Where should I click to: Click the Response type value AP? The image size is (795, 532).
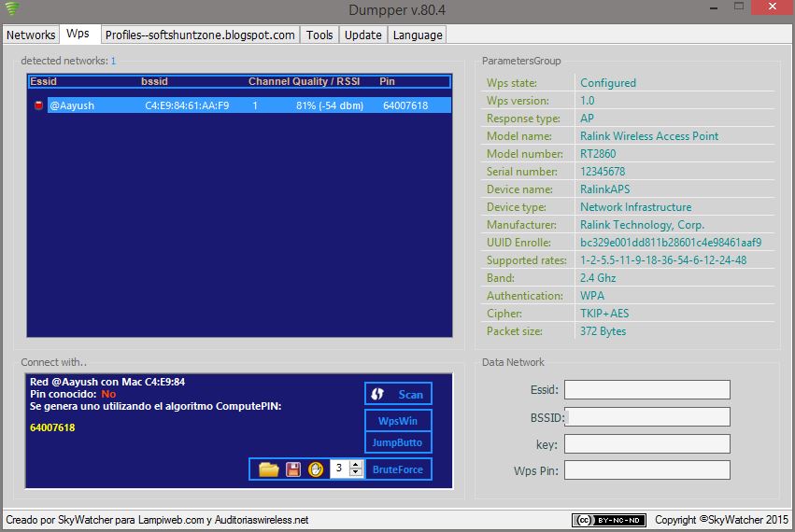tap(587, 118)
